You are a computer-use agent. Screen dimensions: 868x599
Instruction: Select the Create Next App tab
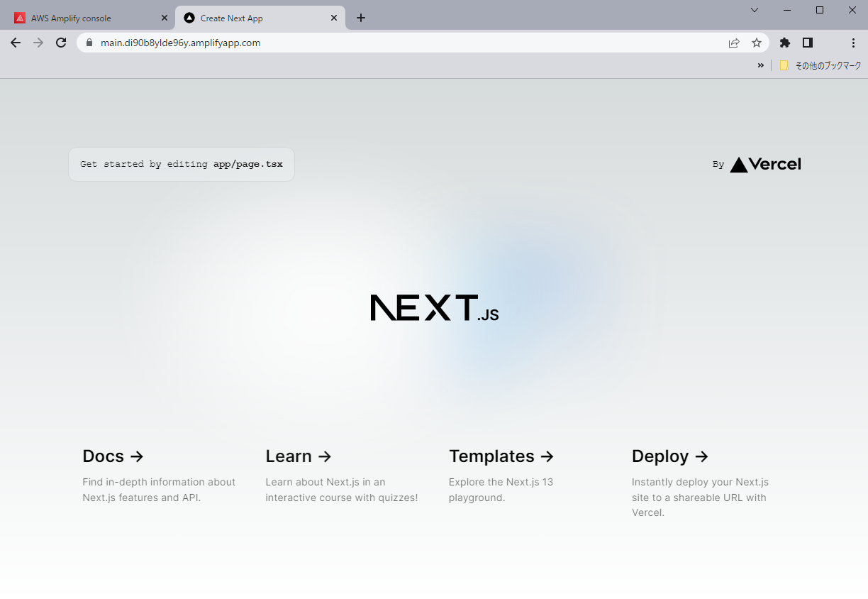click(x=248, y=18)
